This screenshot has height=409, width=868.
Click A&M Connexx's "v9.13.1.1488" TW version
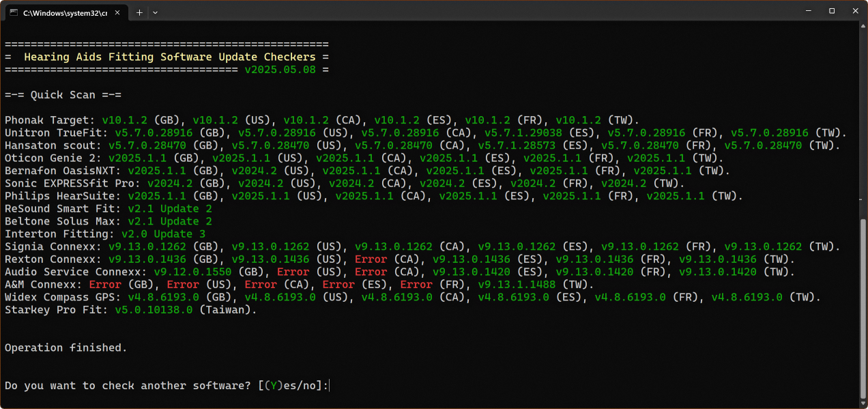click(x=517, y=284)
